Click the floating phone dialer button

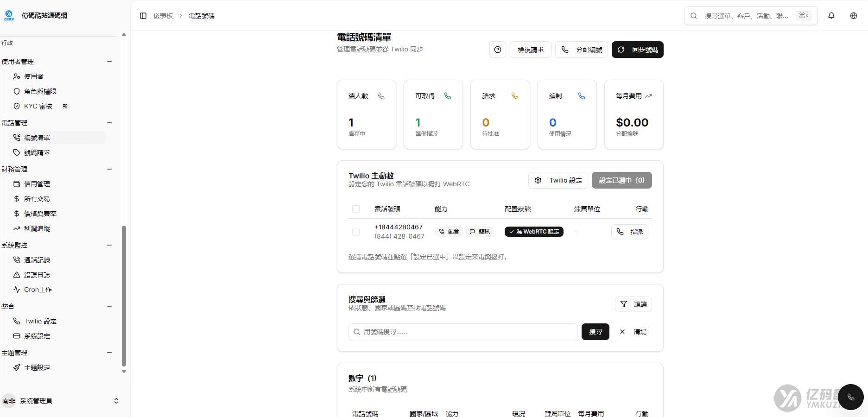coord(850,397)
